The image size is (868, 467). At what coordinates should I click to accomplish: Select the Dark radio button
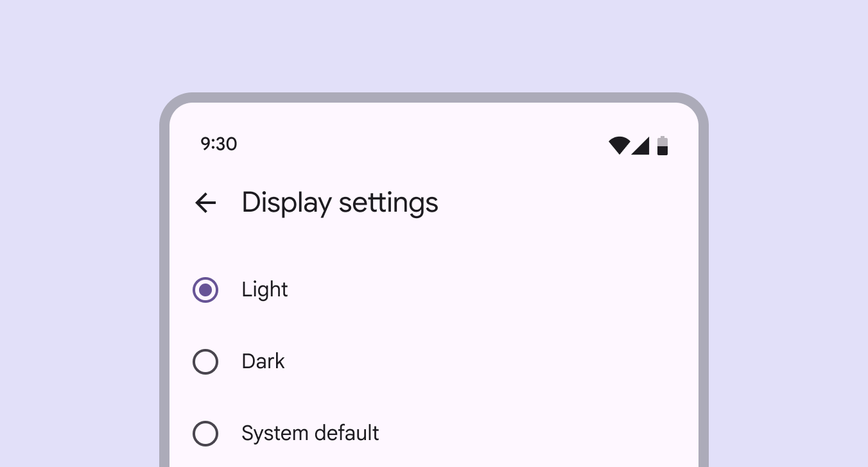(205, 362)
